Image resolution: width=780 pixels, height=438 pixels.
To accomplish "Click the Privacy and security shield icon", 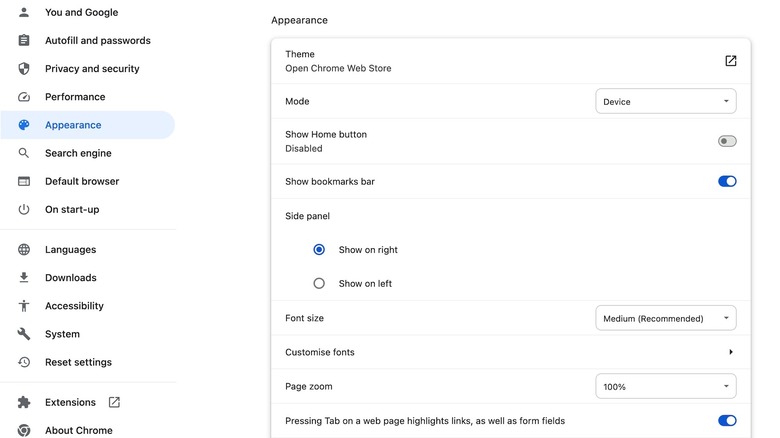I will 24,69.
